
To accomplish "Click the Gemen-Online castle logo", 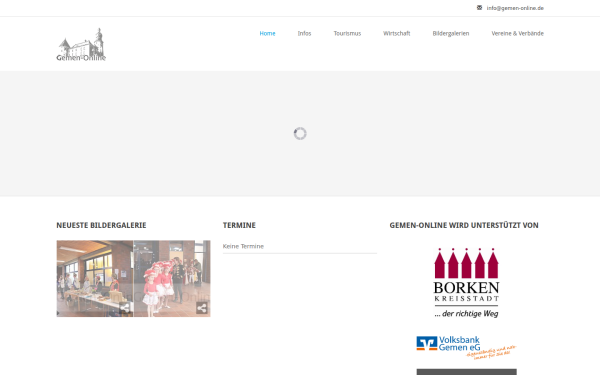I will tap(81, 44).
